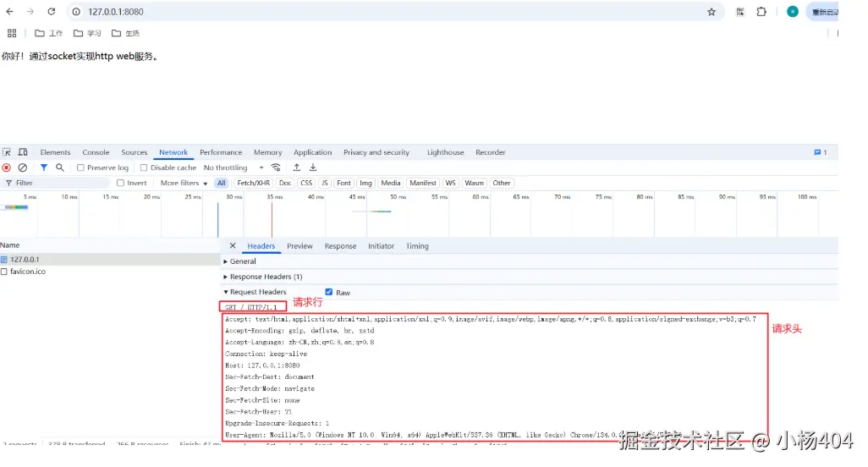
Task: Activate the inspect element picker
Action: click(x=7, y=152)
